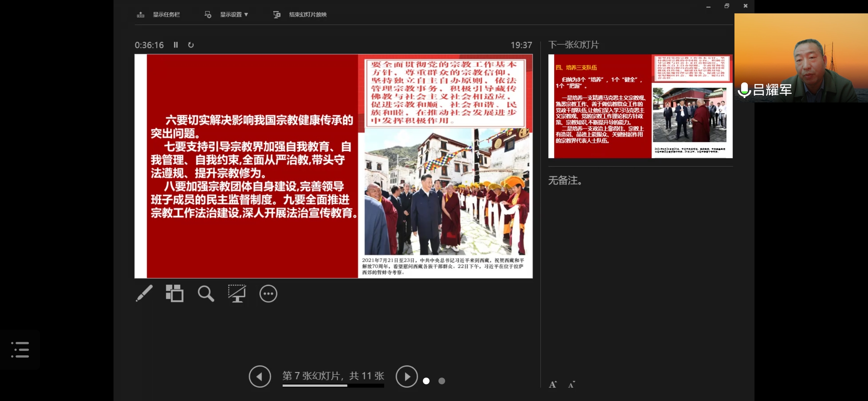Open the list menu icon at left

click(20, 350)
